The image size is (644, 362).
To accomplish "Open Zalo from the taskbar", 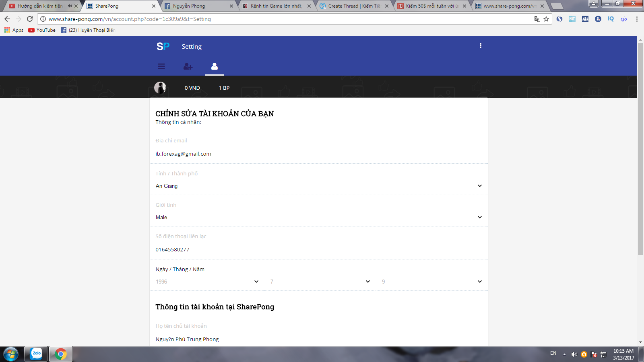I will click(x=36, y=354).
